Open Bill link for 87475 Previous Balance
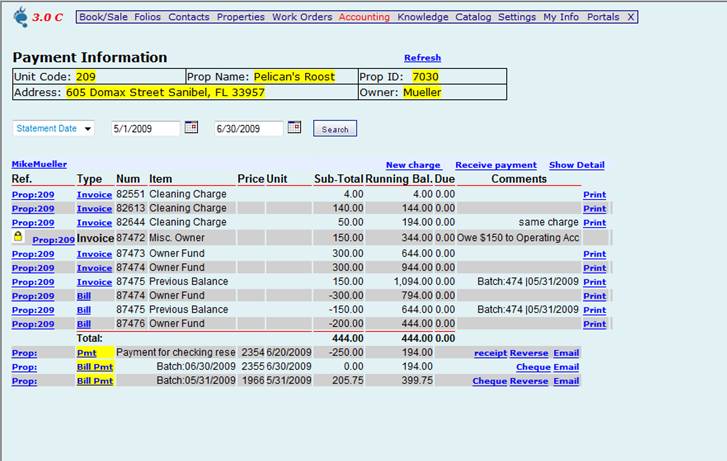This screenshot has height=461, width=727. (83, 310)
